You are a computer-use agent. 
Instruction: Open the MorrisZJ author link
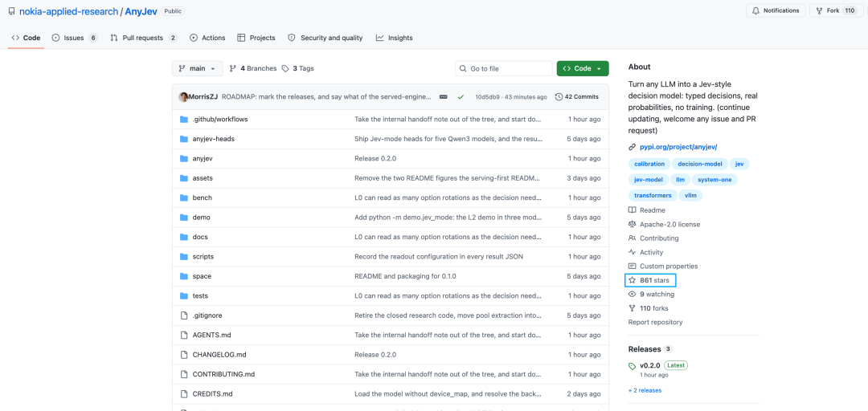tap(203, 97)
